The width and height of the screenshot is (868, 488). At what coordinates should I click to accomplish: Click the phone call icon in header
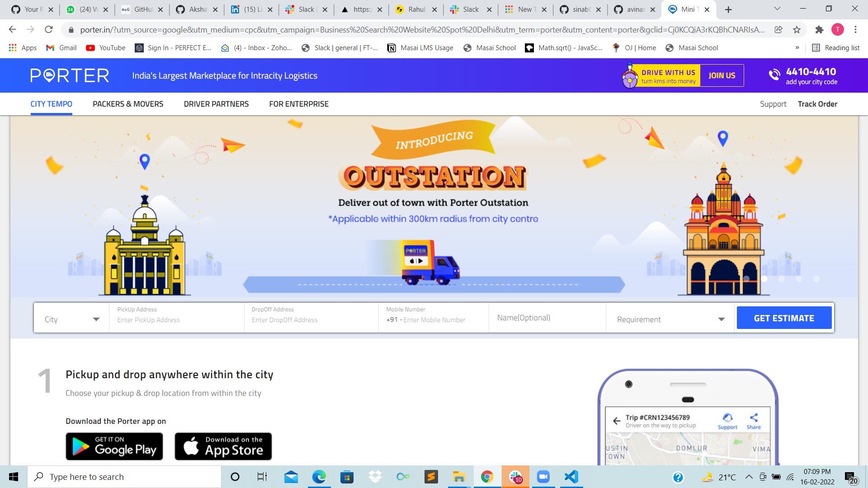click(x=774, y=75)
